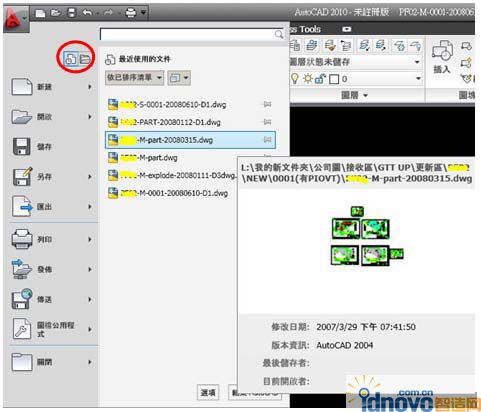The width and height of the screenshot is (481, 412).
Task: Click the Save icon in quick access toolbar
Action: (x=72, y=13)
